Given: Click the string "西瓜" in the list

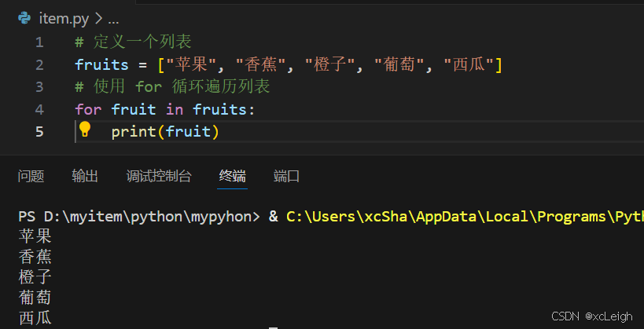Looking at the screenshot, I should [469, 65].
